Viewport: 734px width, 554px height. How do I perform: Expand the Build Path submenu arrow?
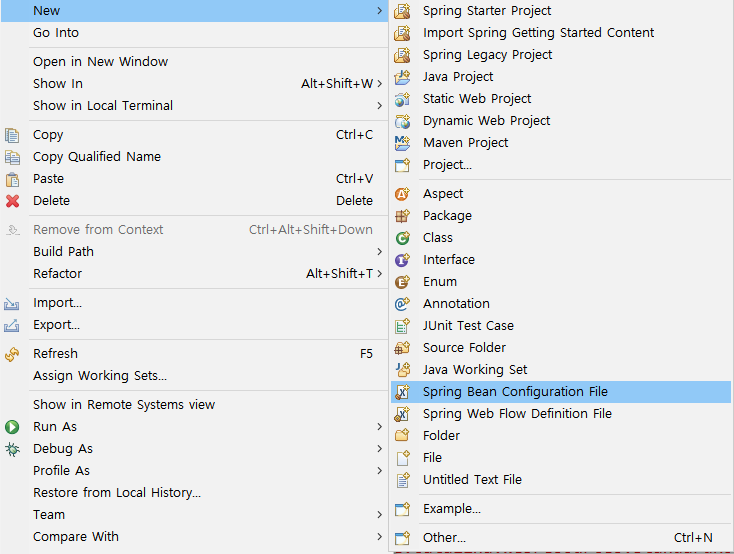coord(380,251)
